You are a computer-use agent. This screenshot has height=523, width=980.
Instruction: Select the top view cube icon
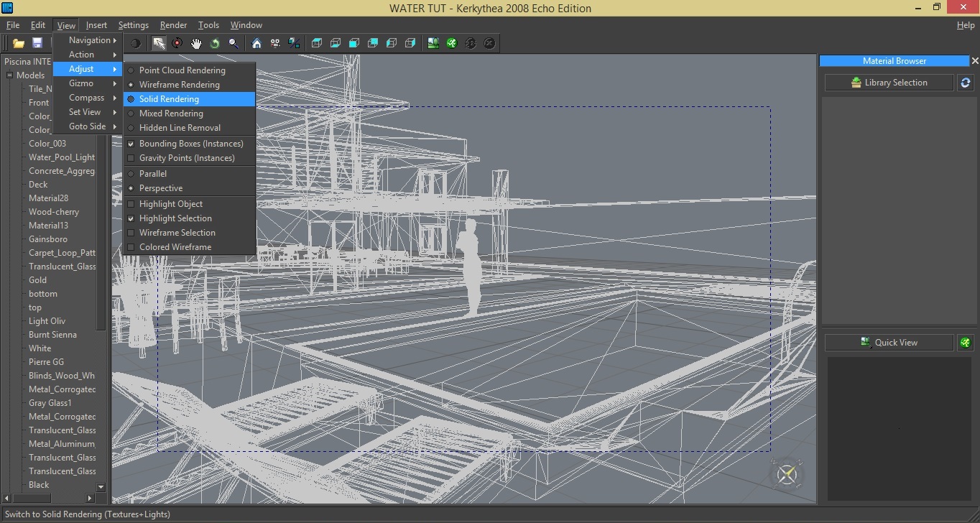[x=318, y=43]
